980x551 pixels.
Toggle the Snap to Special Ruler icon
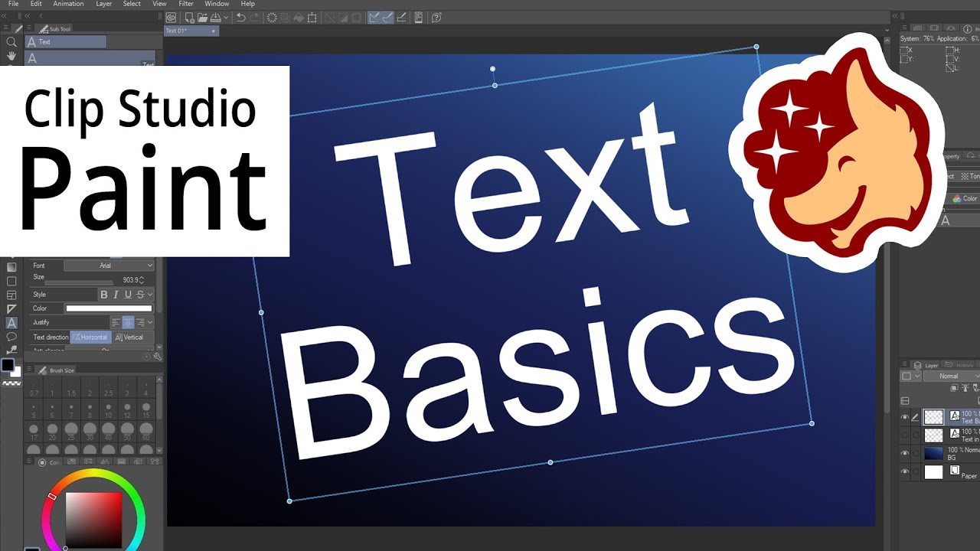(x=387, y=17)
